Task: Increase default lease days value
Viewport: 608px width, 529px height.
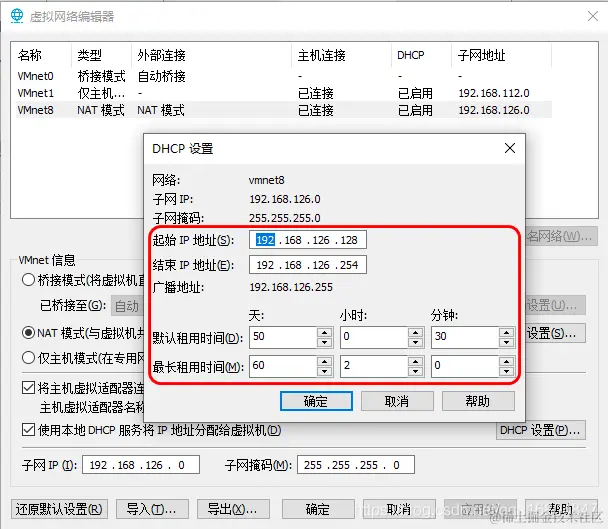Action: pos(324,332)
